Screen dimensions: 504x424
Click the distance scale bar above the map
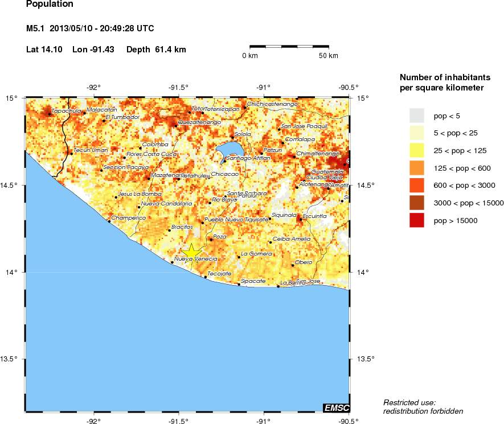[289, 47]
